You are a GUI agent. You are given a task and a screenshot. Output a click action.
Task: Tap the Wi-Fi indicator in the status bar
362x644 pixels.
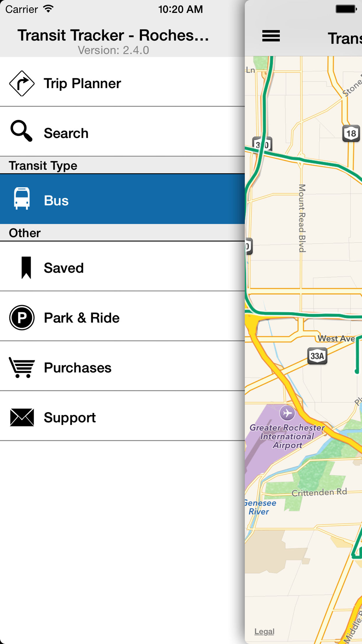(x=48, y=9)
